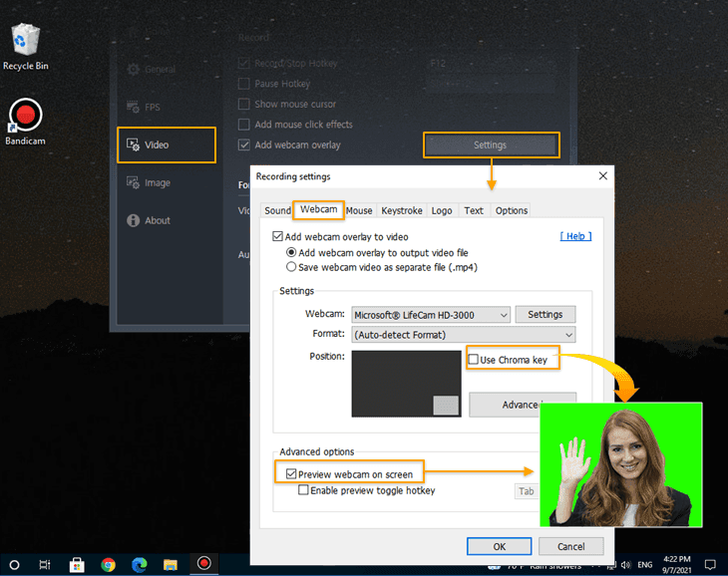Viewport: 728px width, 576px height.
Task: Switch to the Mouse tab
Action: coord(359,210)
